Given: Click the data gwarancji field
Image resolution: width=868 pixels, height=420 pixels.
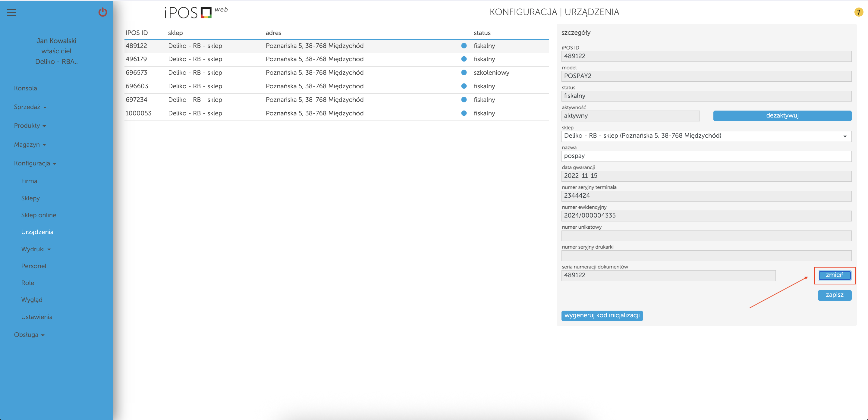Looking at the screenshot, I should click(706, 176).
